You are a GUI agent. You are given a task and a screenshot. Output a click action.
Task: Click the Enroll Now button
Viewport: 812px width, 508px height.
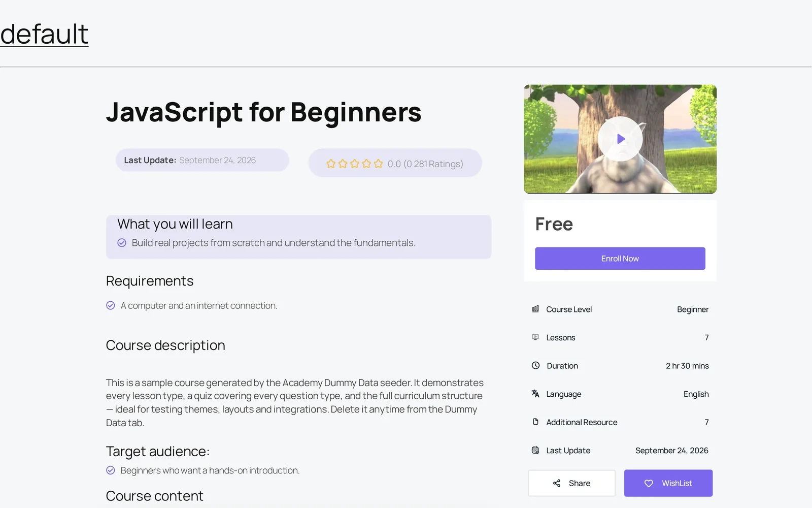620,259
